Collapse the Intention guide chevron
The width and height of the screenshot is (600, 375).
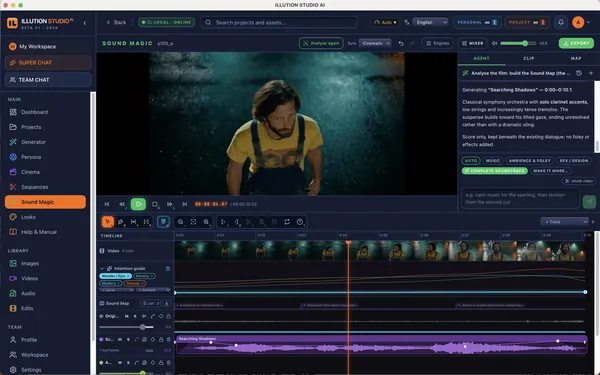tap(102, 269)
